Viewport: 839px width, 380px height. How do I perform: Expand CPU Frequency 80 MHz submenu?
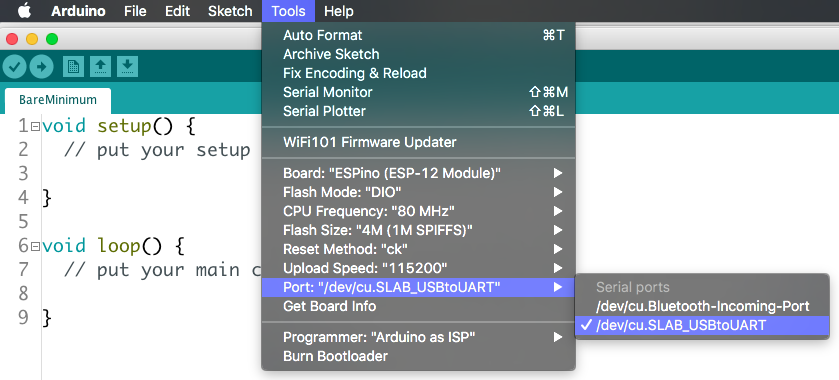418,211
